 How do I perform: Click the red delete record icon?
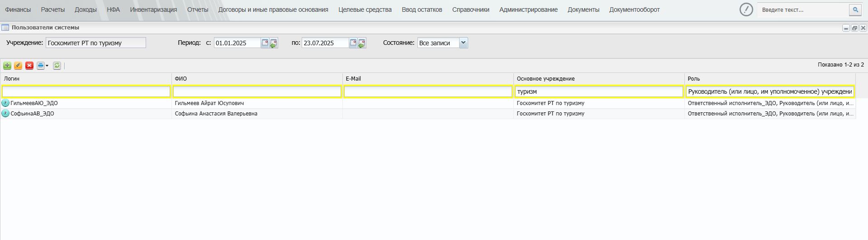click(29, 66)
